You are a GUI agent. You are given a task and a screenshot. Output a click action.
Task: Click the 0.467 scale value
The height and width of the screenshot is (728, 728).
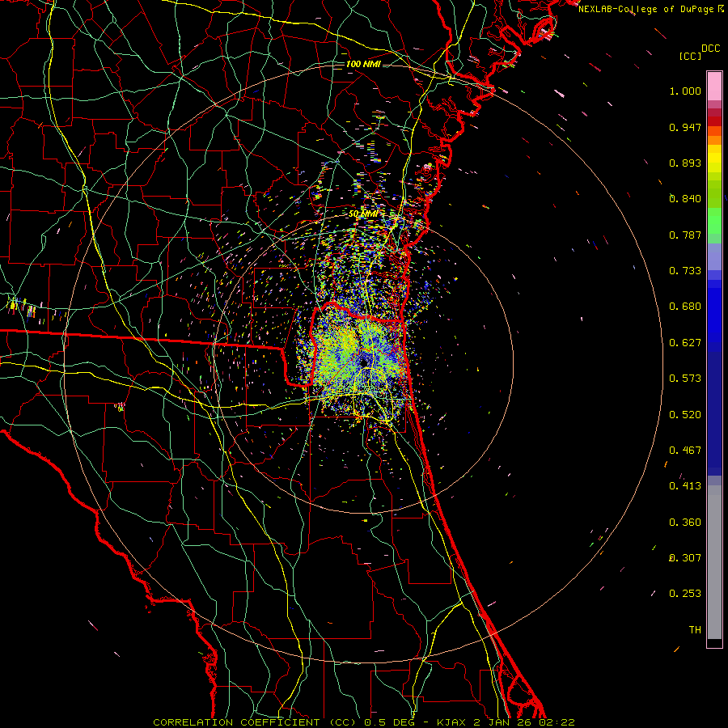(x=685, y=451)
